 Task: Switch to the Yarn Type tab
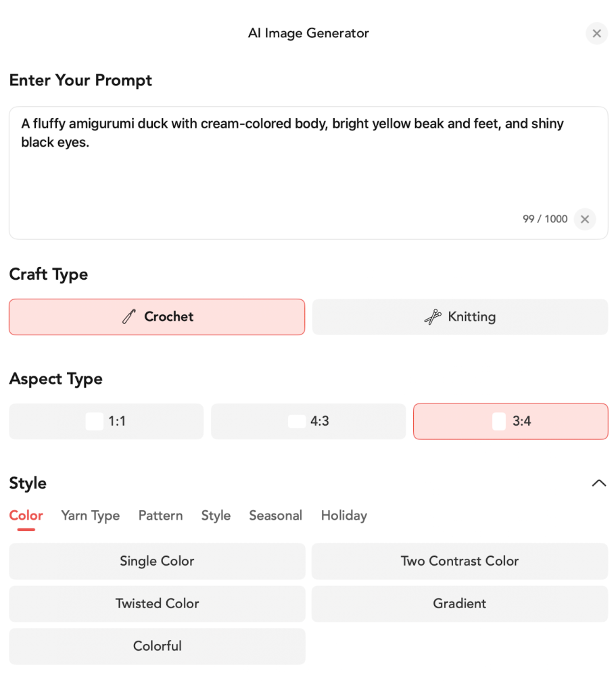(91, 516)
